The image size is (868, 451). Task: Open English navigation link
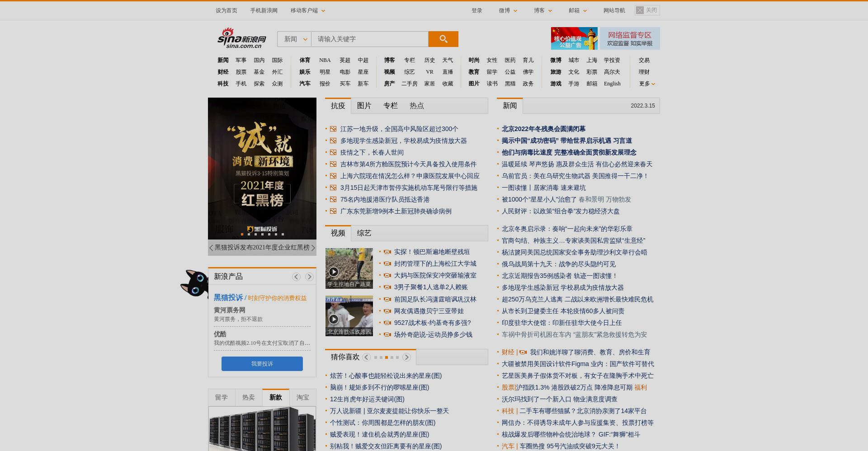612,84
